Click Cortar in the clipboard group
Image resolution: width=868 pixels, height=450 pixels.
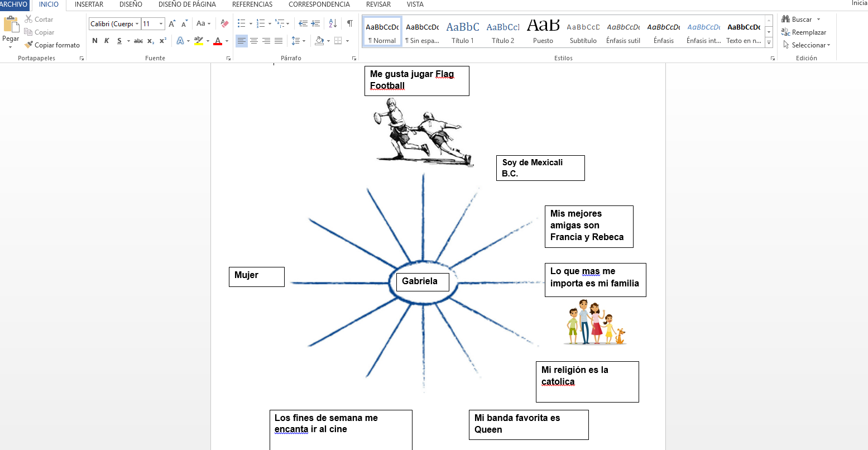click(39, 20)
